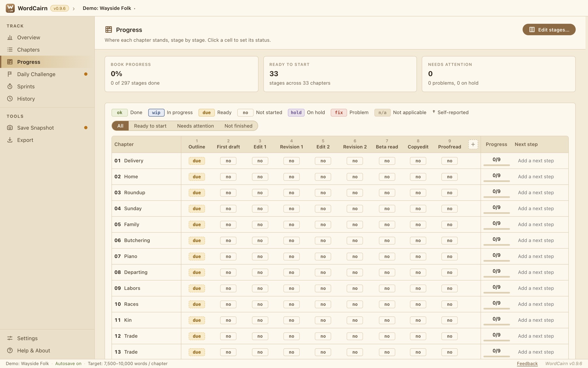Select the Progress grid icon in sidebar
Viewport: 588px width, 368px height.
click(x=10, y=62)
